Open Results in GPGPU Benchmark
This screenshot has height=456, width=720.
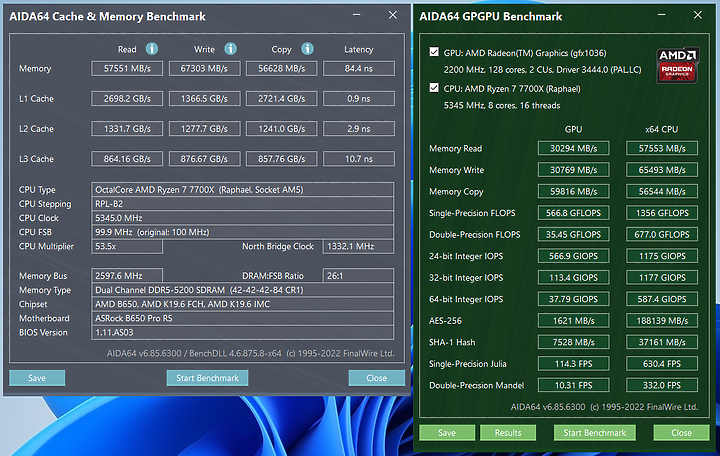coord(508,433)
